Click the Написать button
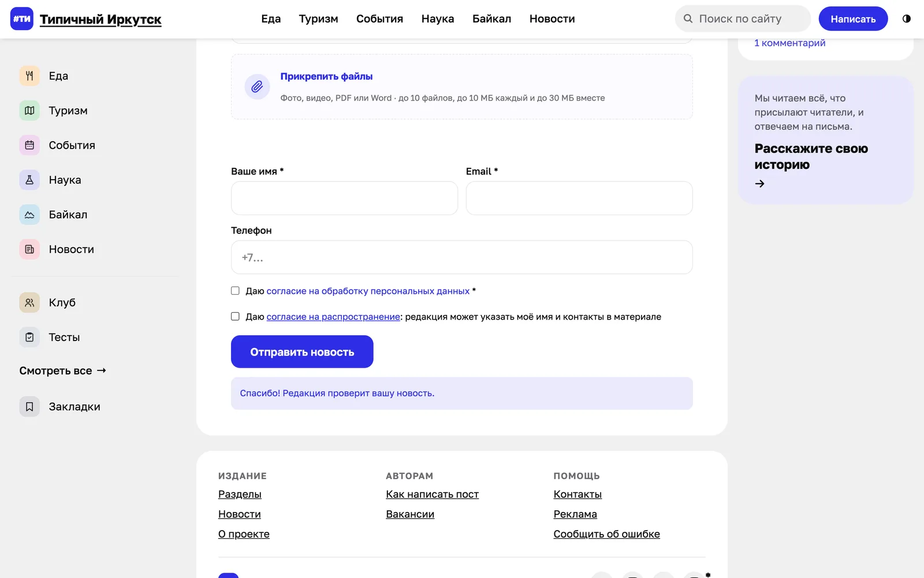This screenshot has height=578, width=924. [853, 18]
